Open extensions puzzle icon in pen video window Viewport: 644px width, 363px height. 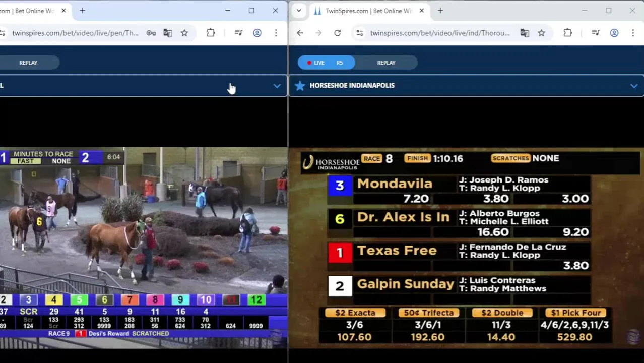click(x=211, y=33)
